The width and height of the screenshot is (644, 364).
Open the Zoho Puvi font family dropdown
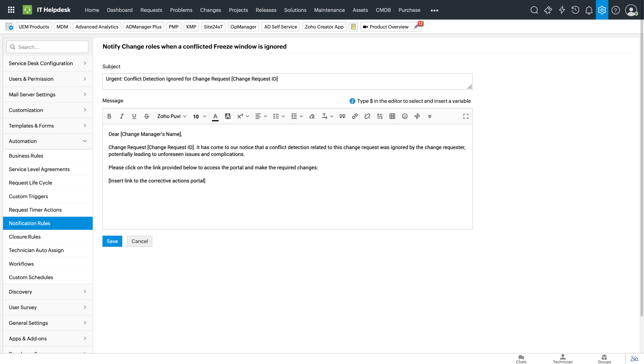(172, 116)
